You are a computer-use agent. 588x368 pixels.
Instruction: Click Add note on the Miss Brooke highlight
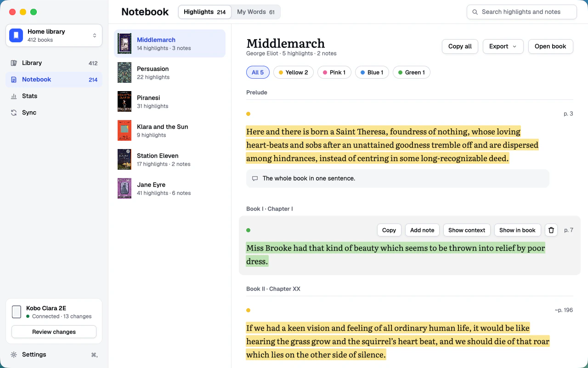(422, 230)
